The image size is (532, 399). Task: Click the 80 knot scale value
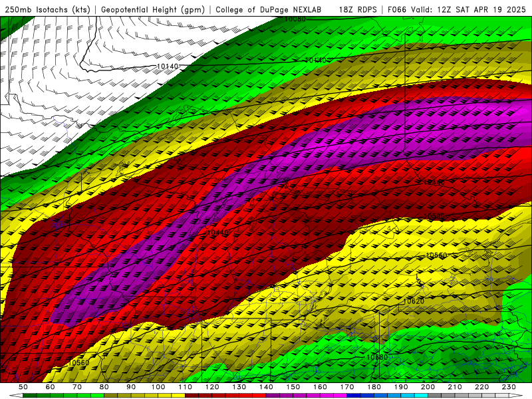(104, 387)
